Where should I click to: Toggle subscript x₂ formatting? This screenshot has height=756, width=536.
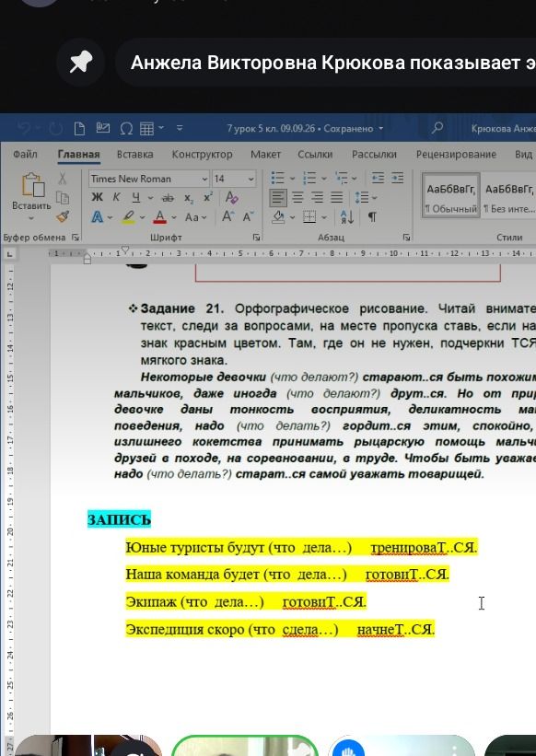coord(189,198)
